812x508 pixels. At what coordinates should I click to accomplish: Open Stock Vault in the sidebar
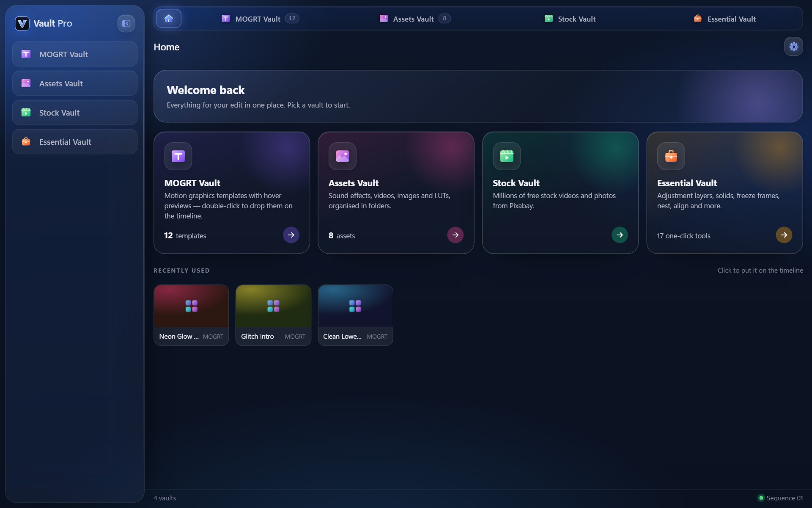point(75,113)
